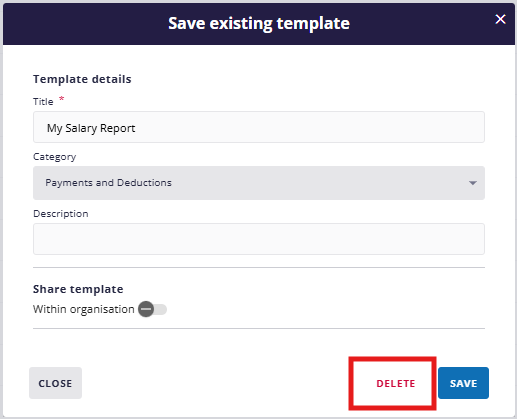Click the Within organisation label text
The image size is (517, 419).
83,309
